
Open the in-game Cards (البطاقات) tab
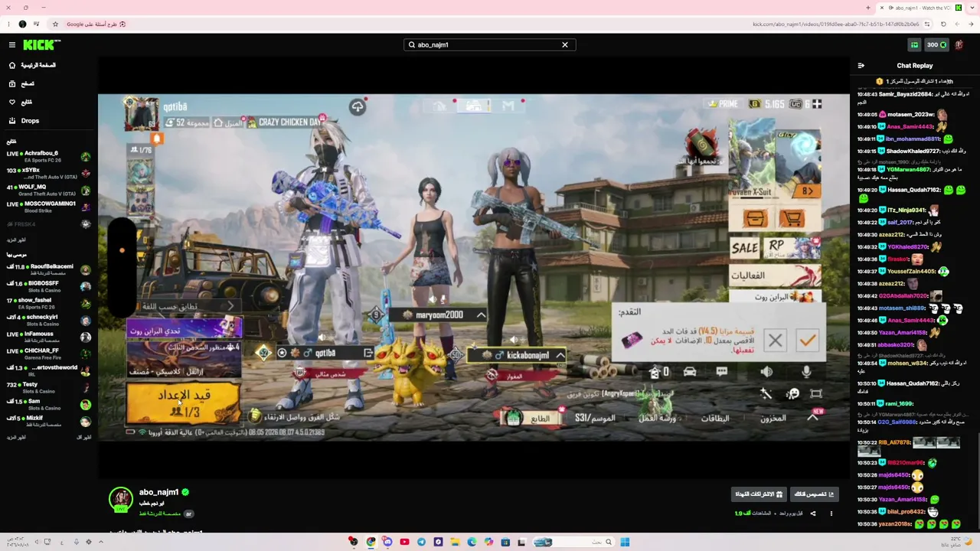point(715,418)
